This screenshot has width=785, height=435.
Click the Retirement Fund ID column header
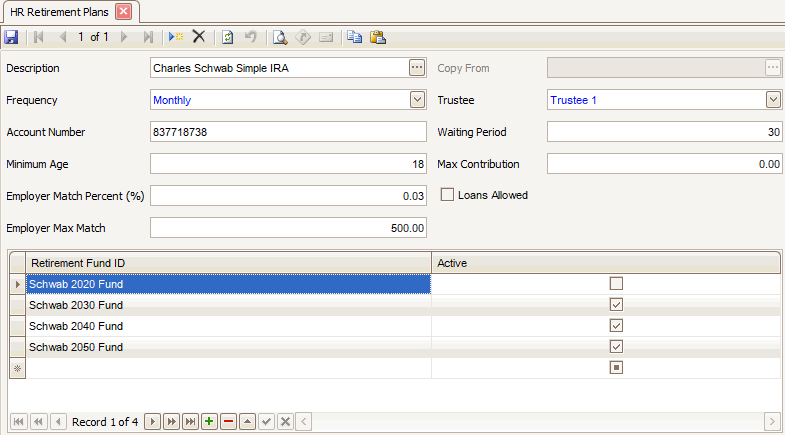click(228, 263)
